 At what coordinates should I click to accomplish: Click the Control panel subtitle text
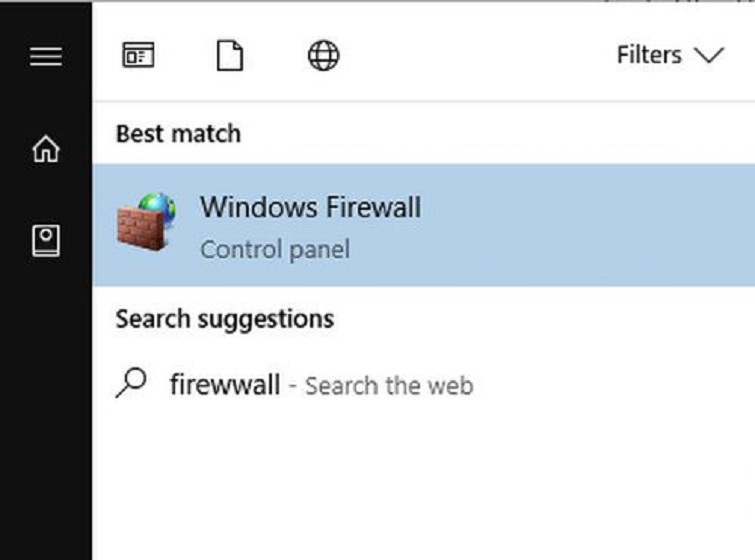coord(275,249)
